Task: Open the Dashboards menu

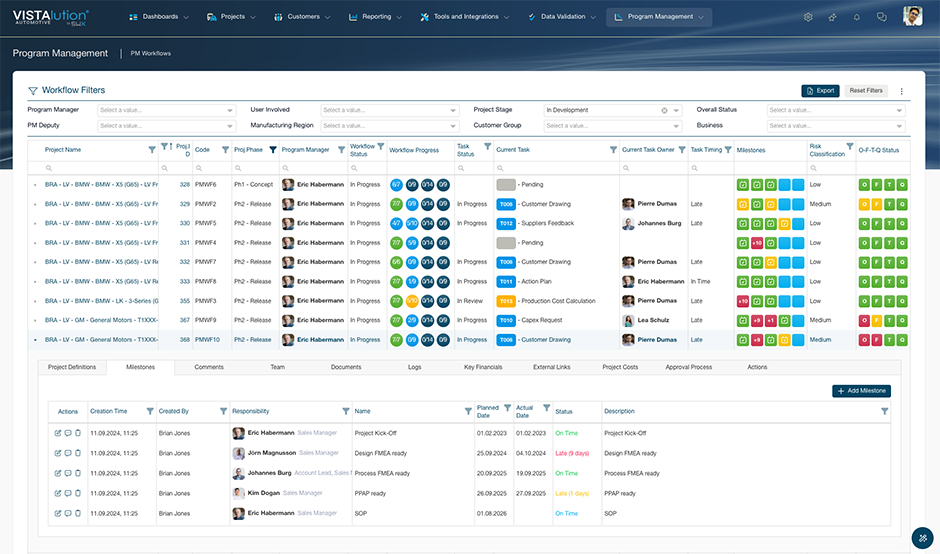Action: [x=159, y=17]
